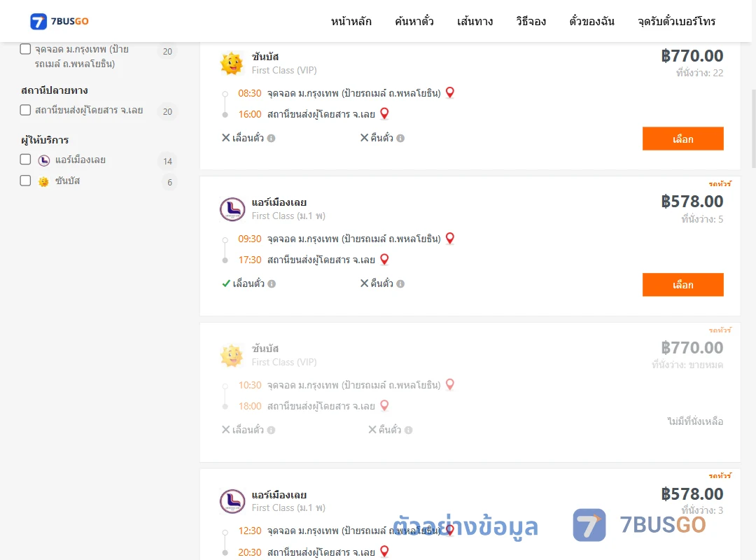Click count badge 6 beside ชันบัส
This screenshot has width=756, height=560.
click(169, 182)
